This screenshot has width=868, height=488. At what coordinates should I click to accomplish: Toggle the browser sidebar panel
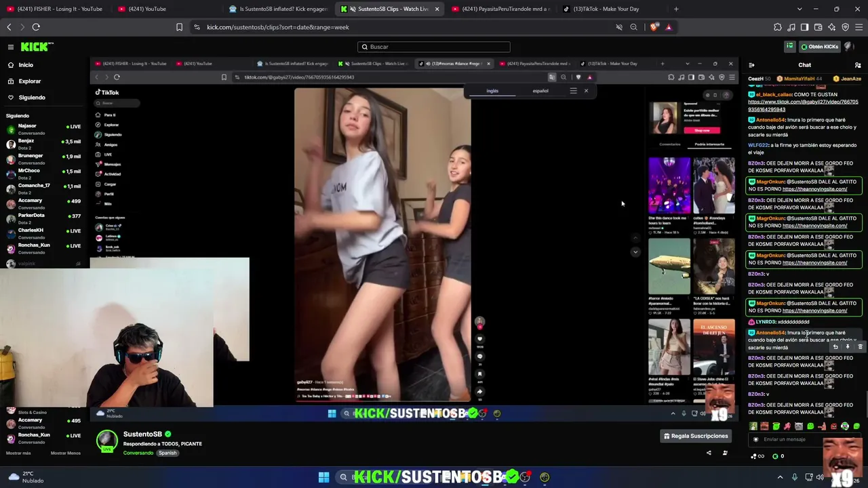pos(804,27)
